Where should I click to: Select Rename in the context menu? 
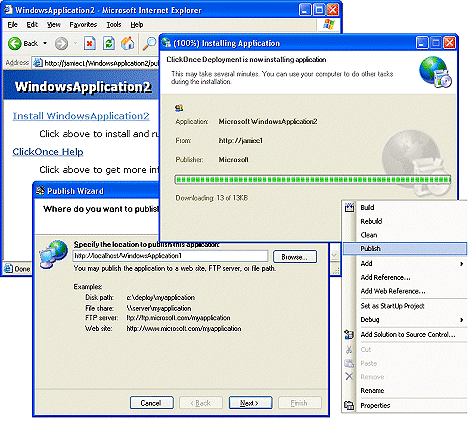click(405, 390)
